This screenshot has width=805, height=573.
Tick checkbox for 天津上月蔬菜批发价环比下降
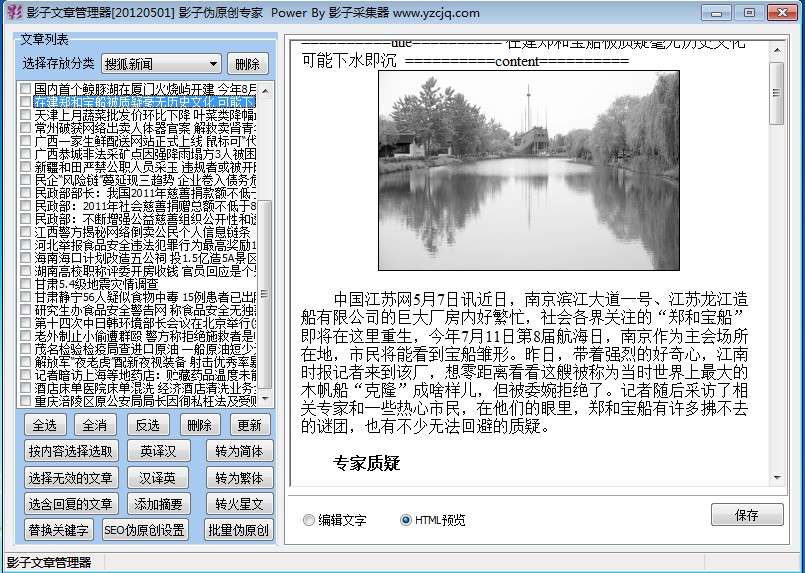[25, 114]
